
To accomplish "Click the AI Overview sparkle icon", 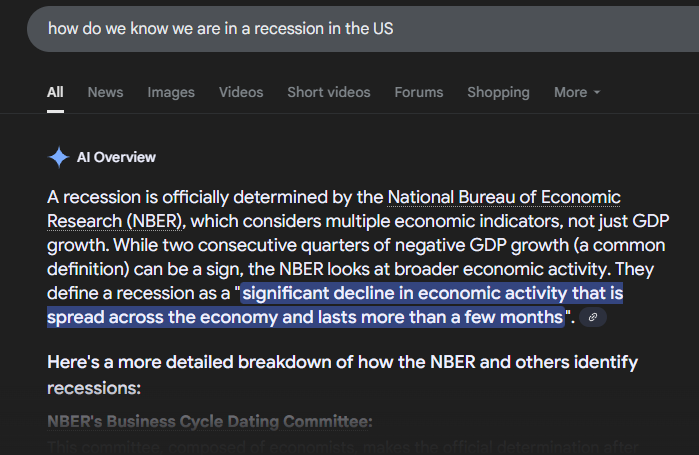I will coord(59,157).
